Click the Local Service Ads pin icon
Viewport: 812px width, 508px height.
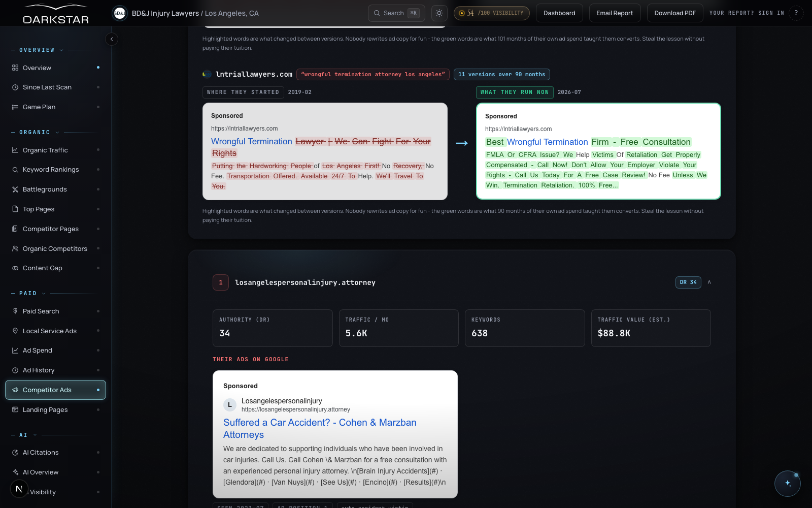15,331
